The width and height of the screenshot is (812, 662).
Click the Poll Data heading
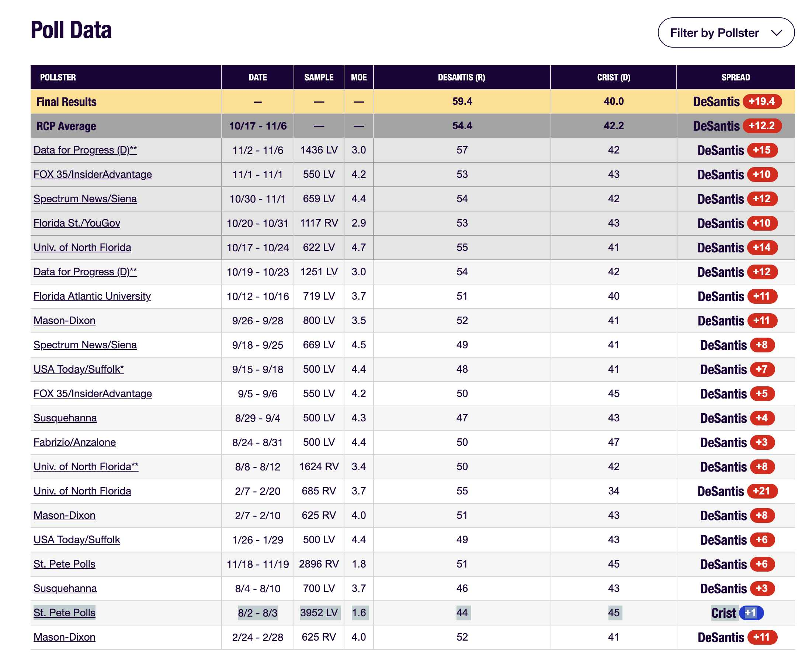[x=71, y=30]
